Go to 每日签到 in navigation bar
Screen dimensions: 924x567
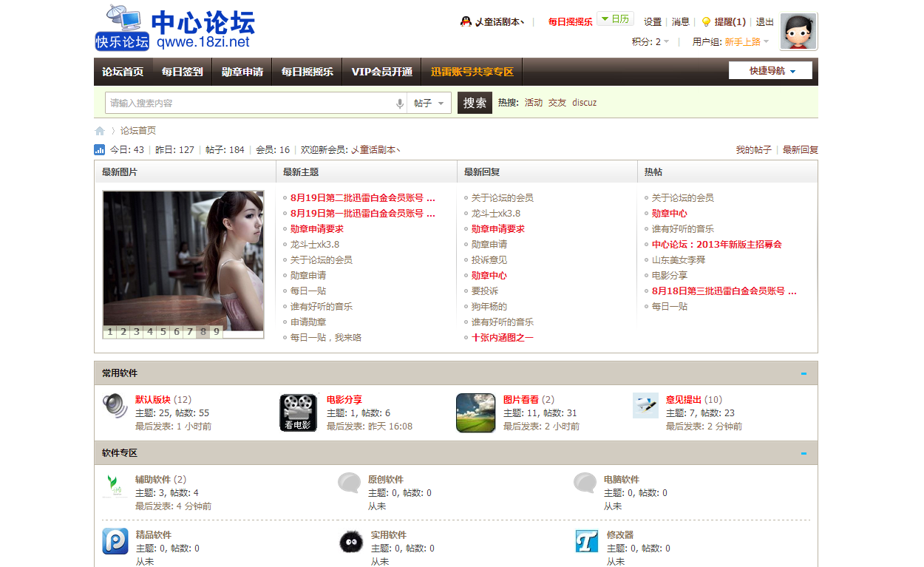tap(182, 72)
